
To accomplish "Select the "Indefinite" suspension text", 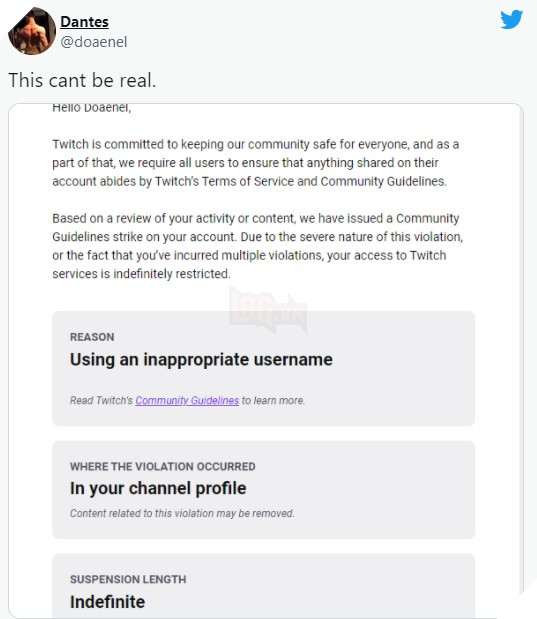I will click(x=107, y=602).
